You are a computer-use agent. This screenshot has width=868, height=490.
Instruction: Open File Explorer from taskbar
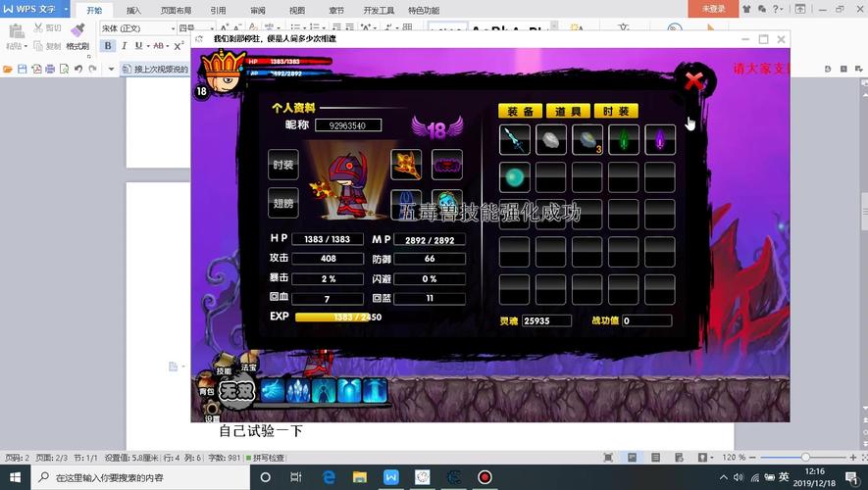pos(359,477)
